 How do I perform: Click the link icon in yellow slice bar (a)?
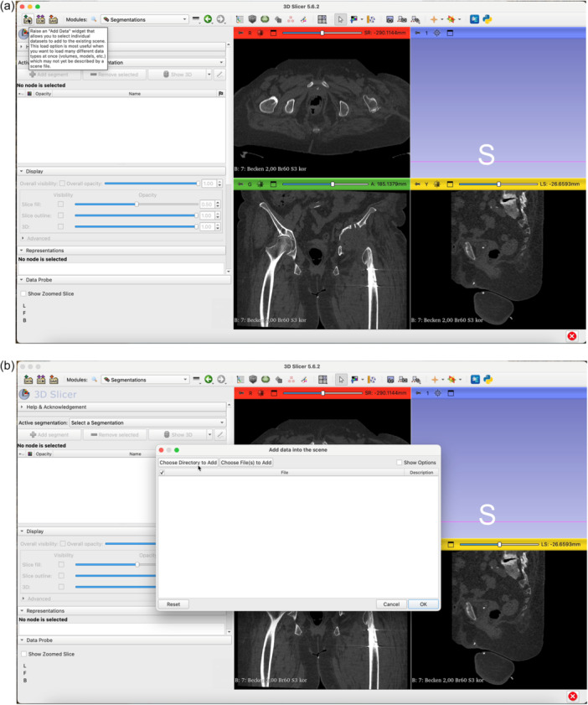coord(437,184)
